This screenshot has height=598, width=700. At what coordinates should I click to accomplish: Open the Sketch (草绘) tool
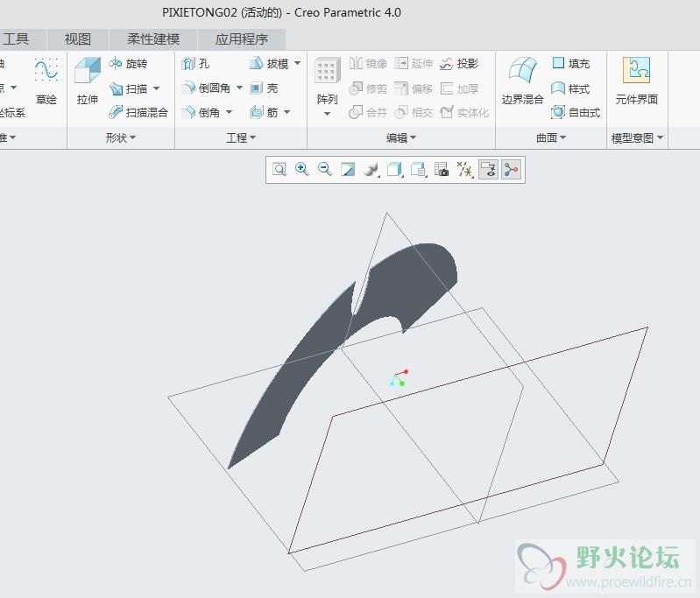point(46,81)
